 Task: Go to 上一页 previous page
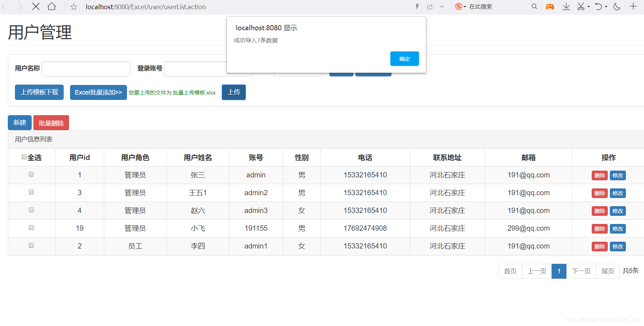point(537,271)
